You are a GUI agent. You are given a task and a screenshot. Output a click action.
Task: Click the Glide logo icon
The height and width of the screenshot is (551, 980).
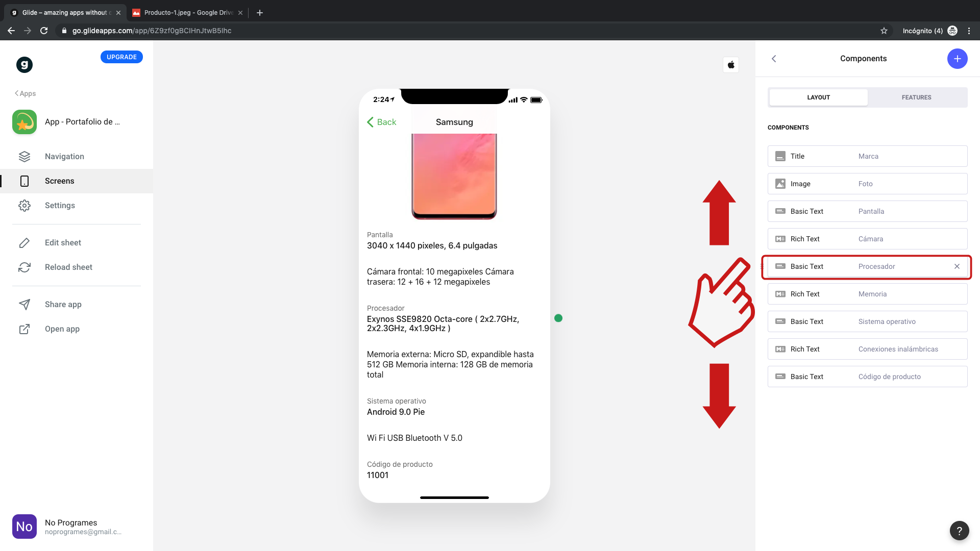[24, 65]
